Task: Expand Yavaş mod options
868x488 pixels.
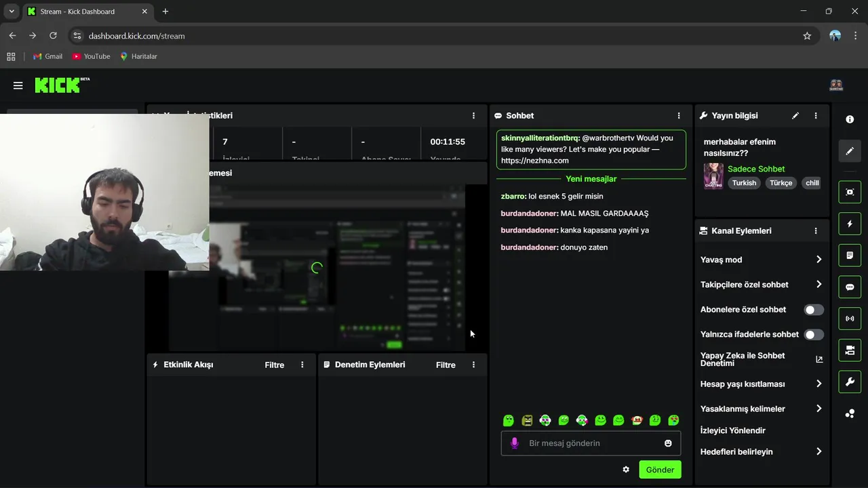Action: 762,260
